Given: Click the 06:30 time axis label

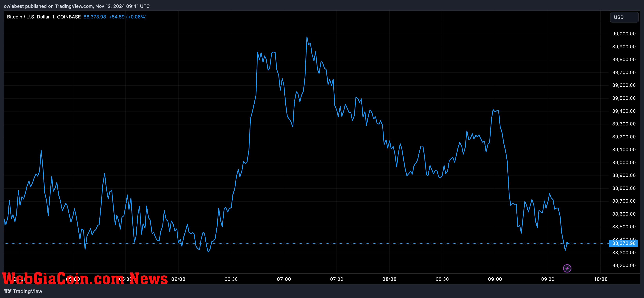Looking at the screenshot, I should [x=231, y=279].
